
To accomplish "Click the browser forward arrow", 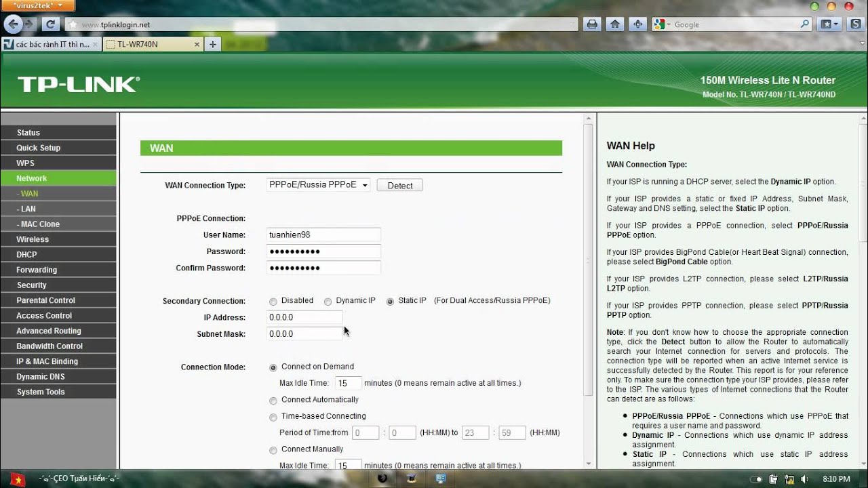I will [29, 24].
